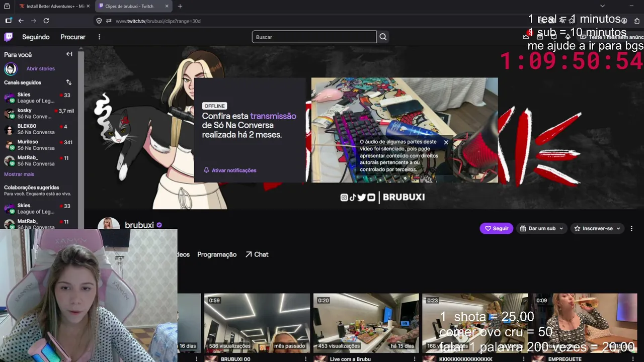644x362 pixels.
Task: Click the Abrir stories link
Action: click(x=41, y=68)
